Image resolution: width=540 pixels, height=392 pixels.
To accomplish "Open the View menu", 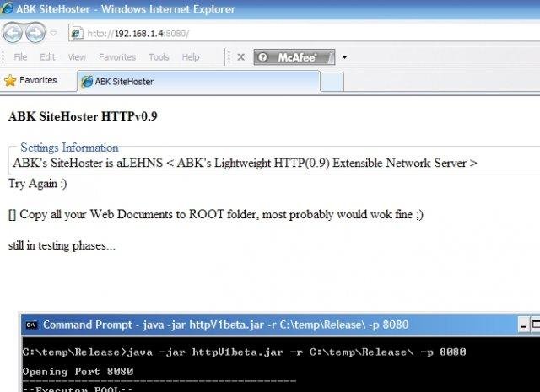I will click(x=77, y=56).
